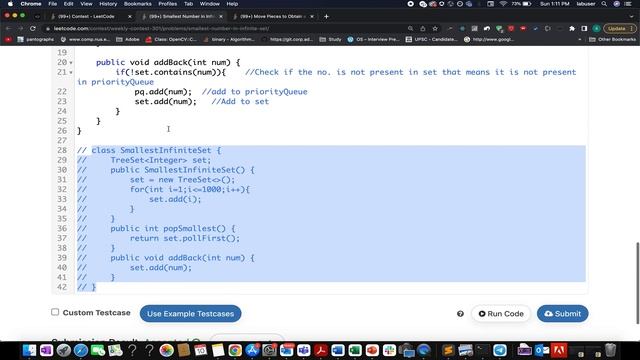Open Launchpad from the dock

(x=64, y=350)
